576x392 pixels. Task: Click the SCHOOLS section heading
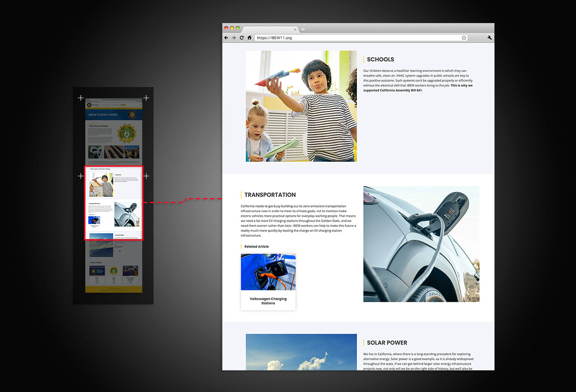coord(380,59)
